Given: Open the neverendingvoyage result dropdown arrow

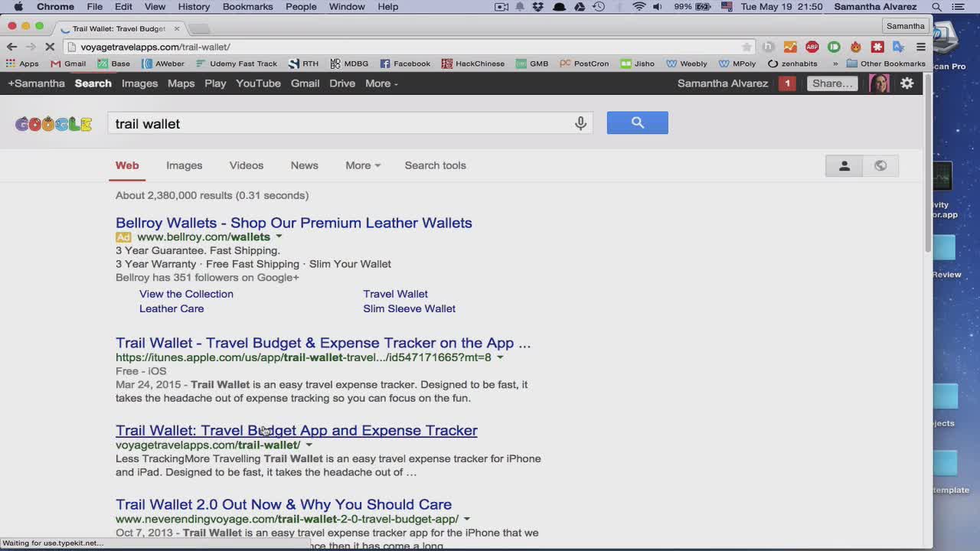Looking at the screenshot, I should [x=467, y=519].
